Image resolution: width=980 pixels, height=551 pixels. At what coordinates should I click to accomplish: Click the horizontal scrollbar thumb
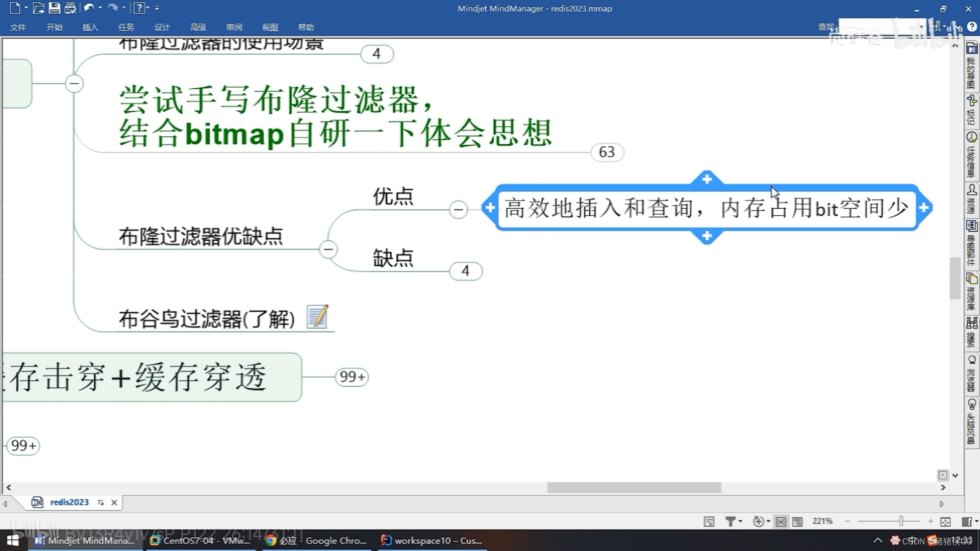tap(634, 488)
